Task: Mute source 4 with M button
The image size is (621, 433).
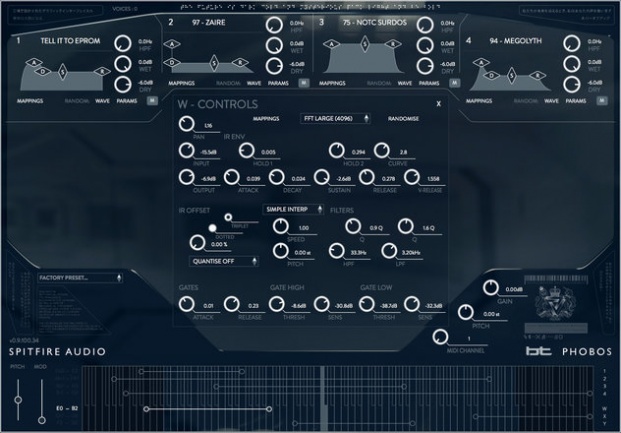Action: coord(602,101)
